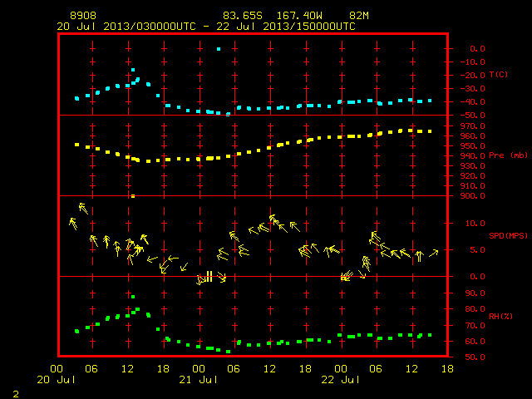The width and height of the screenshot is (532, 399).
Task: Click the number 2 in bottom corner
Action: pos(16,394)
